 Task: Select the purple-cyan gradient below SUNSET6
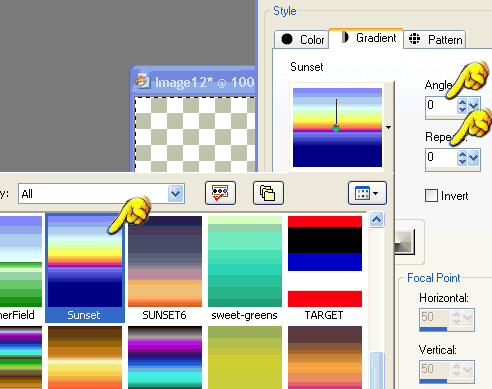pyautogui.click(x=165, y=357)
